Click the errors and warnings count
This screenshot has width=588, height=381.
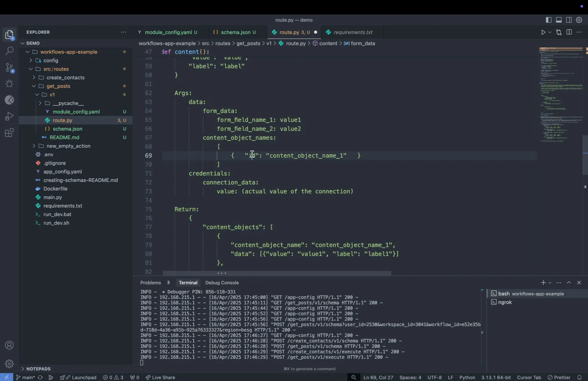pos(113,377)
